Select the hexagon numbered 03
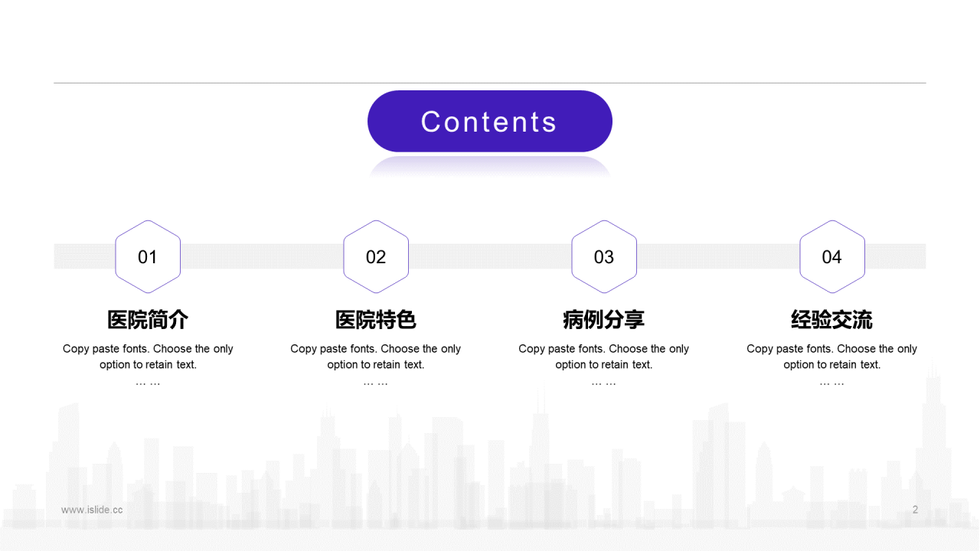This screenshot has height=551, width=980. pyautogui.click(x=604, y=256)
